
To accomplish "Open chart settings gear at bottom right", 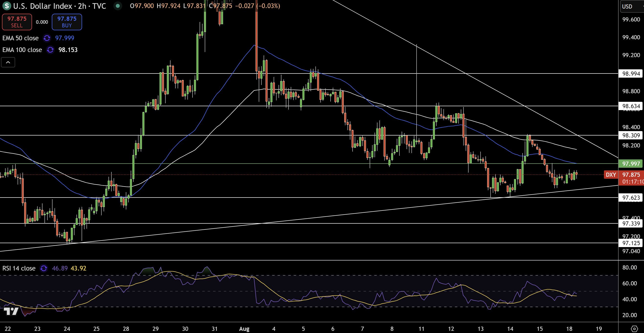I will (x=634, y=329).
